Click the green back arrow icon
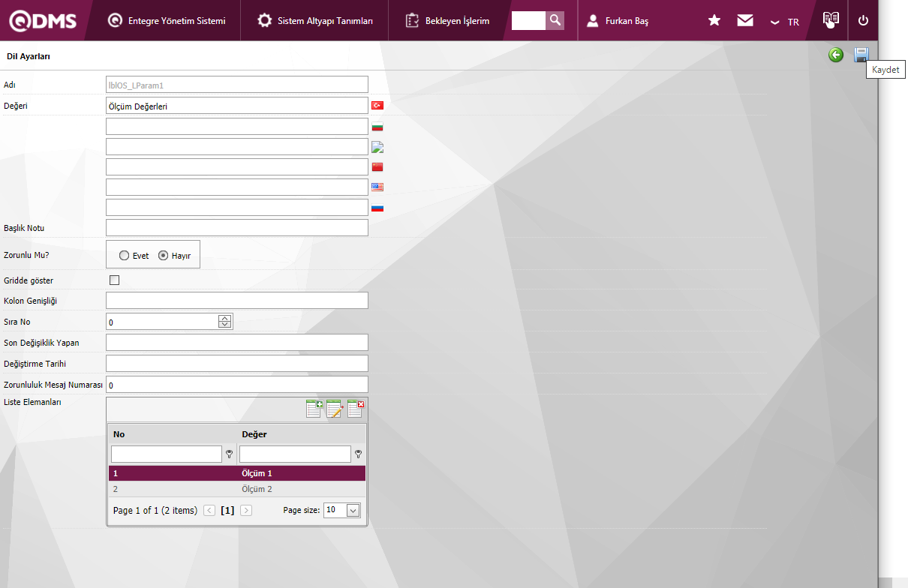The height and width of the screenshot is (588, 908). click(x=836, y=55)
